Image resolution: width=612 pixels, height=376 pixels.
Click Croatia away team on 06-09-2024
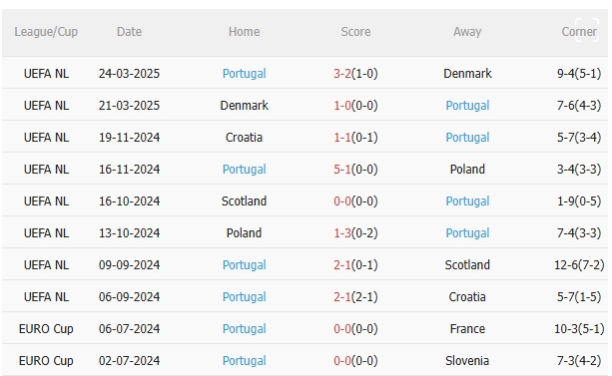(x=467, y=297)
